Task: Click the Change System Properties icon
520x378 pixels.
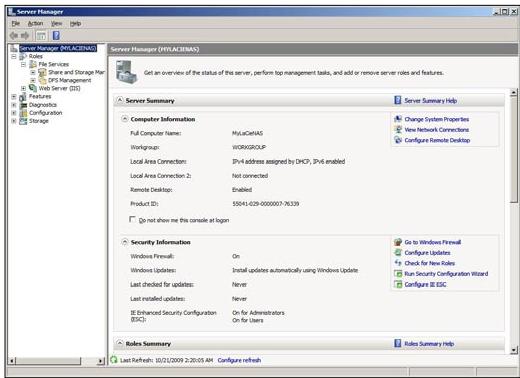Action: tap(398, 119)
